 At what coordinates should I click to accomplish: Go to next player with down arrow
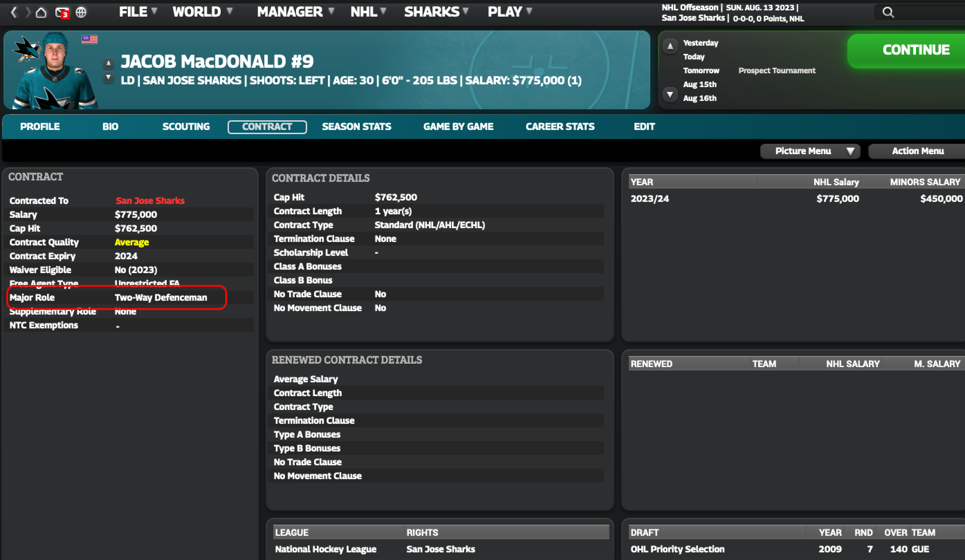coord(108,77)
